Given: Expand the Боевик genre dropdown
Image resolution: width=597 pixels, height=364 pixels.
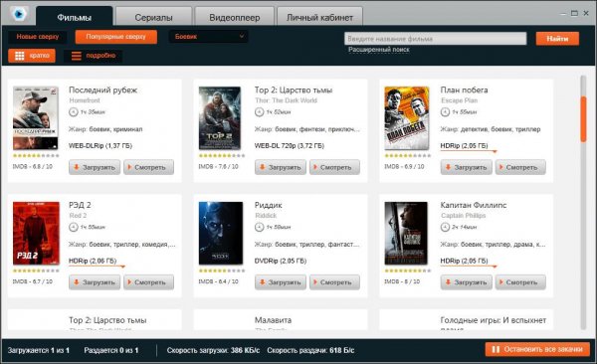Looking at the screenshot, I should (x=208, y=37).
